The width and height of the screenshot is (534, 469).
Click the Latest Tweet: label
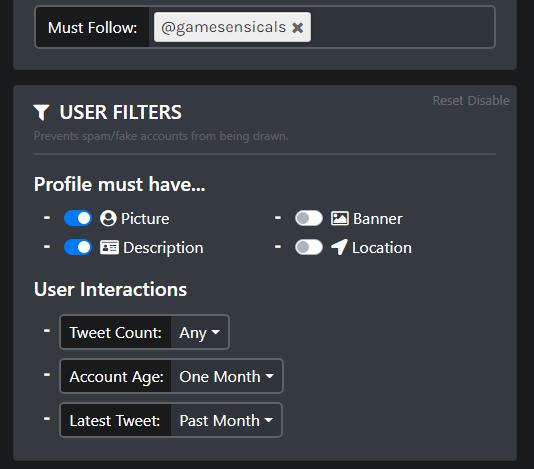coord(116,420)
